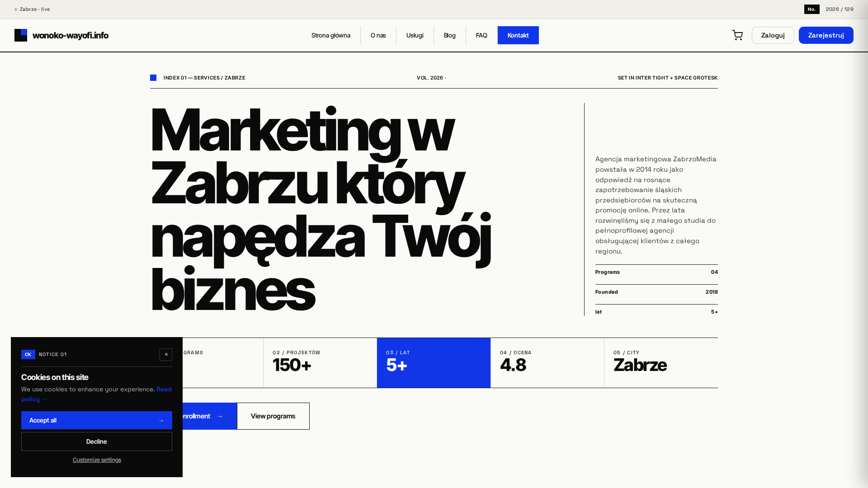Open the FAQ page
Image resolution: width=868 pixels, height=488 pixels.
coord(481,35)
